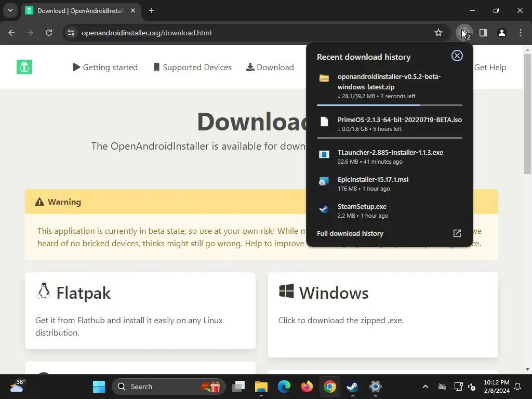532x399 pixels.
Task: Open the weather widget showing 38°
Action: point(17,387)
